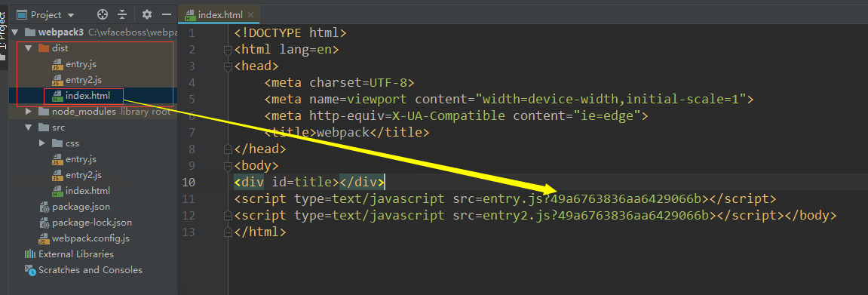The height and width of the screenshot is (295, 868).
Task: Select Scratches and Consoles node
Action: click(x=90, y=270)
